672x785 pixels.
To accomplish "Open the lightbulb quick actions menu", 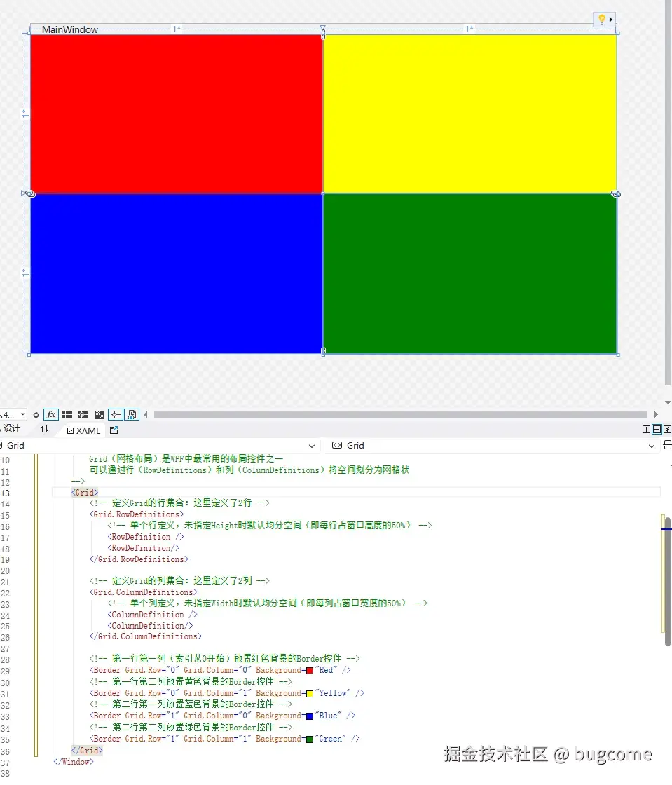I will [x=602, y=19].
